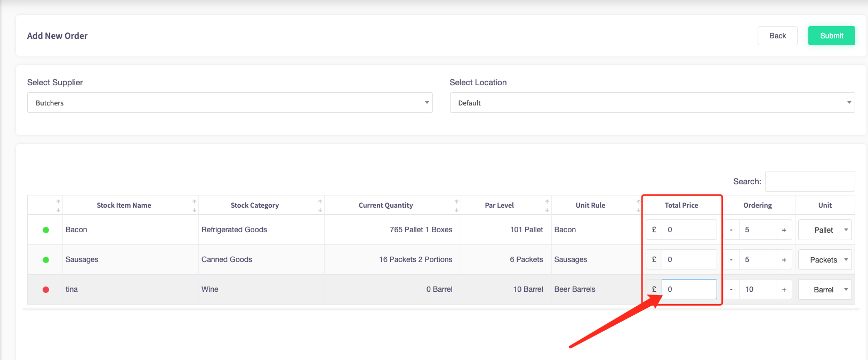
Task: Click the pound symbol in Bacon row
Action: click(654, 230)
